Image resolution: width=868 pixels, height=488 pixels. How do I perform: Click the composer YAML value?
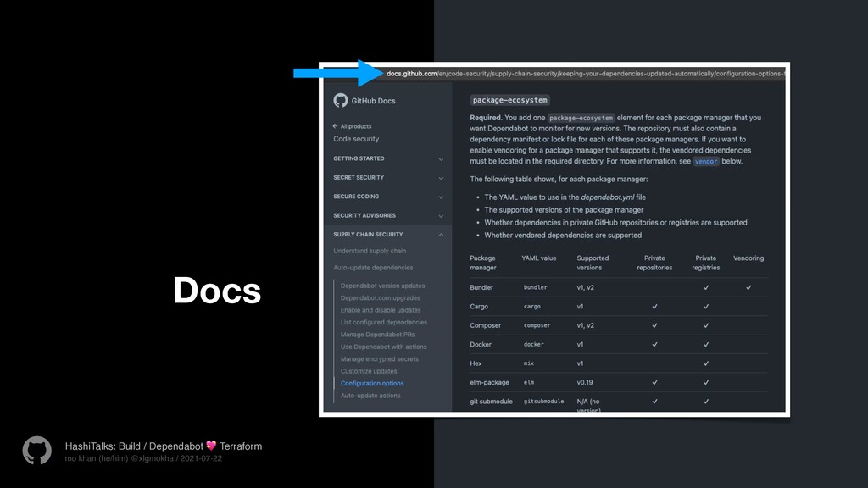[537, 325]
